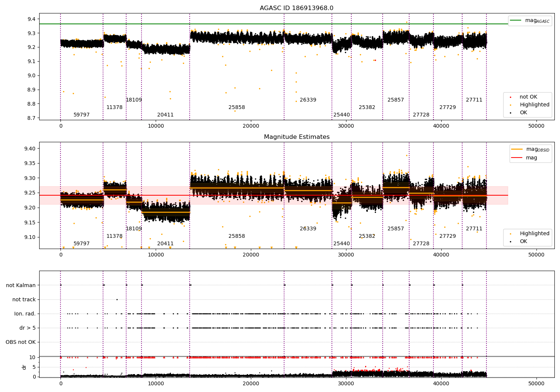The width and height of the screenshot is (560, 392).
Task: Click the 9.4 y-axis tick of top plot
Action: (x=32, y=19)
